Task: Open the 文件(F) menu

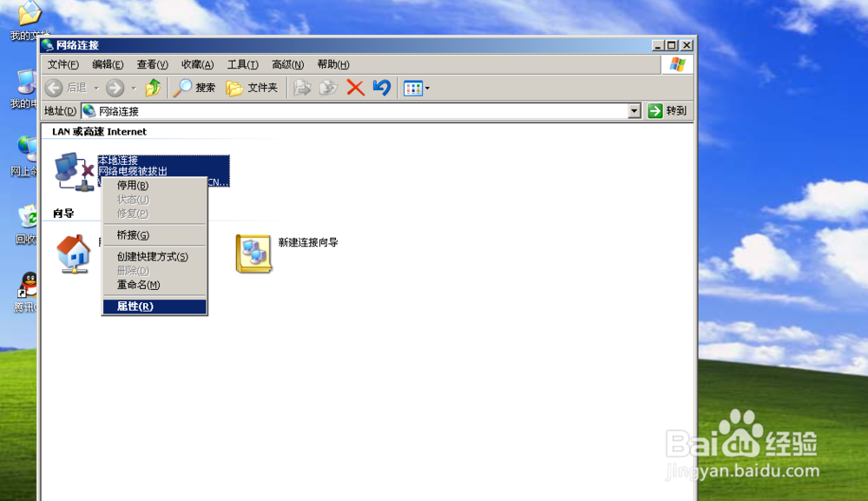Action: 63,65
